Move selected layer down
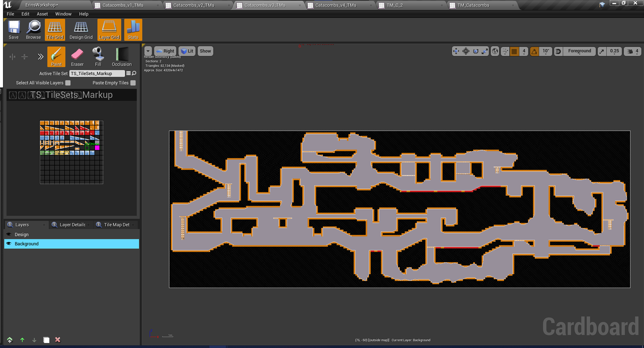 point(34,340)
